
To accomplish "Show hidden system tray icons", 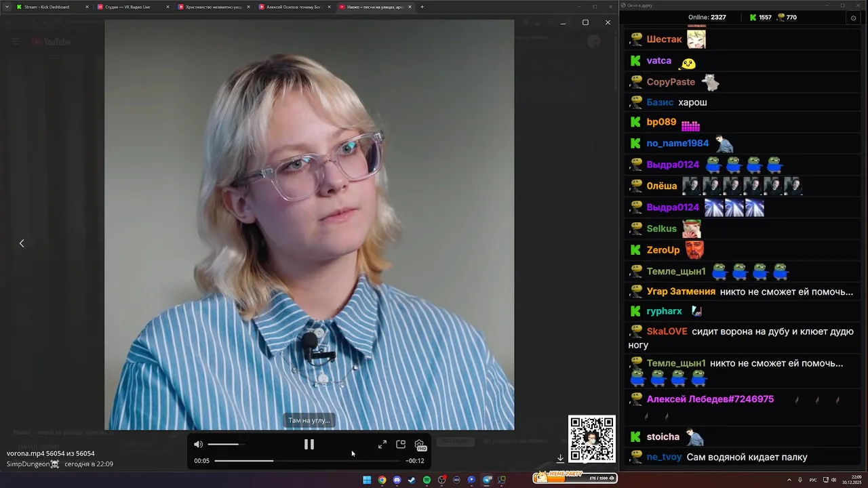I will pos(789,480).
